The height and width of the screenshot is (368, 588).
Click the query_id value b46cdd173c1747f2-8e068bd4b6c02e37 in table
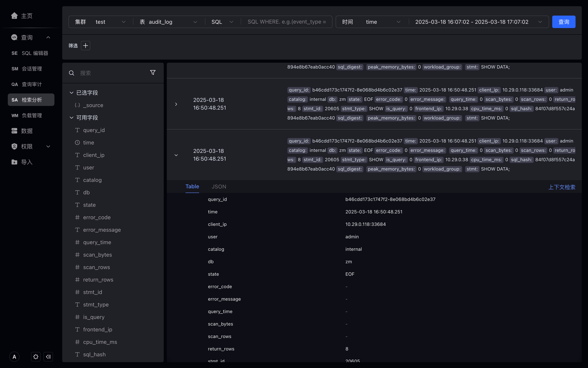coord(390,199)
